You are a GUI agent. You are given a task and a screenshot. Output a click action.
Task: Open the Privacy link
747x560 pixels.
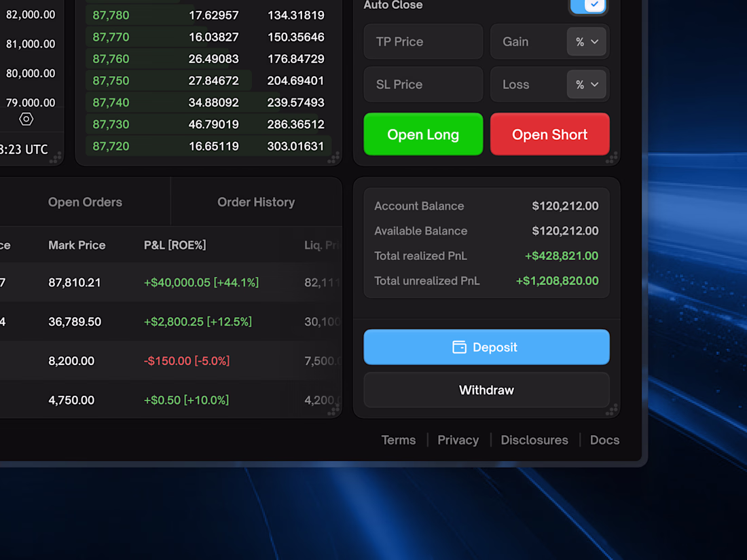point(458,440)
